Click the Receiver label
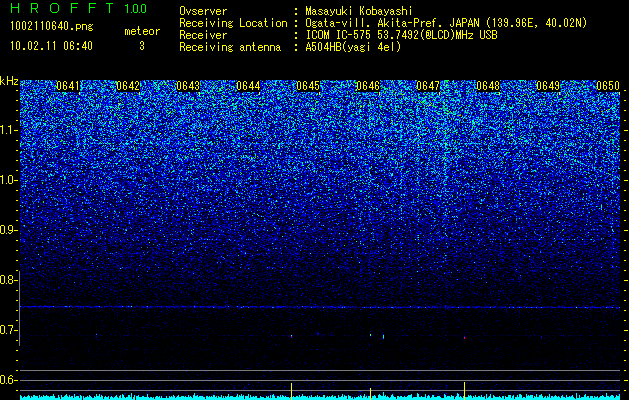The image size is (629, 400). (203, 35)
